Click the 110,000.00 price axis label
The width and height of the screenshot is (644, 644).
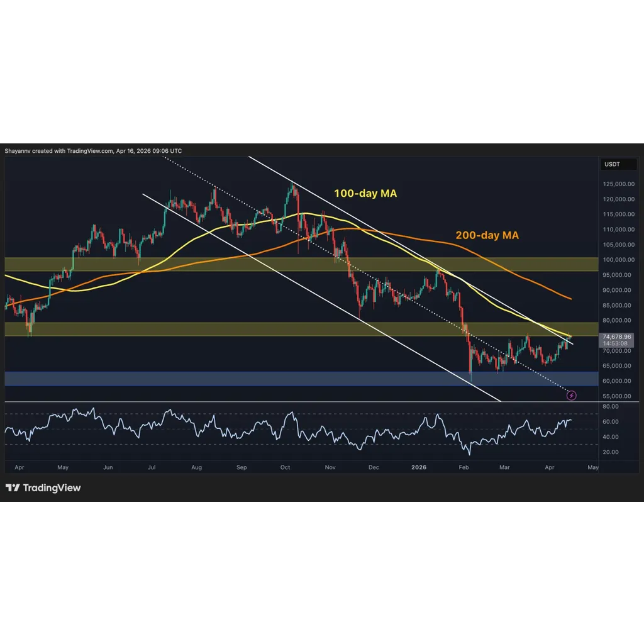[619, 230]
